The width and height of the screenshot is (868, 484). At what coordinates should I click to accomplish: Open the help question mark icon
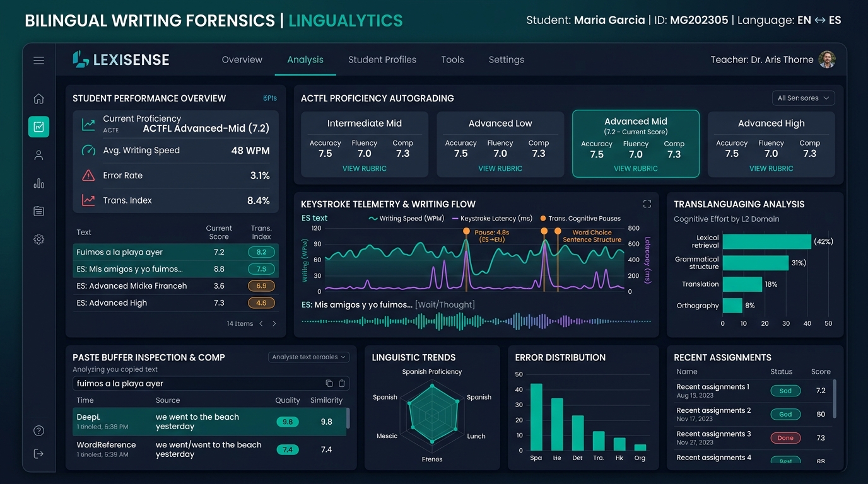tap(38, 431)
